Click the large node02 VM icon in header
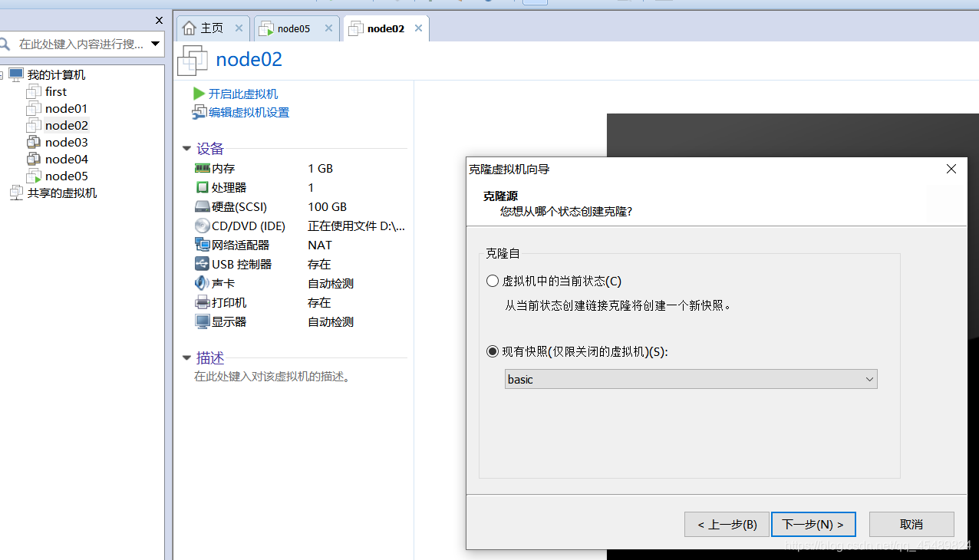 pos(193,60)
